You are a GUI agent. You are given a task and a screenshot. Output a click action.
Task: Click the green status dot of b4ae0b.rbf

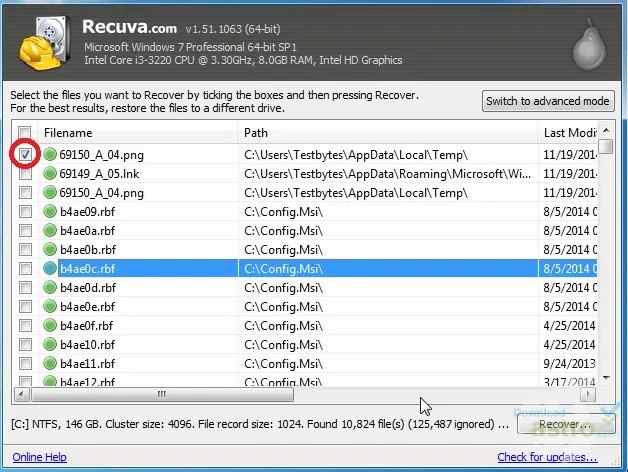click(x=50, y=249)
